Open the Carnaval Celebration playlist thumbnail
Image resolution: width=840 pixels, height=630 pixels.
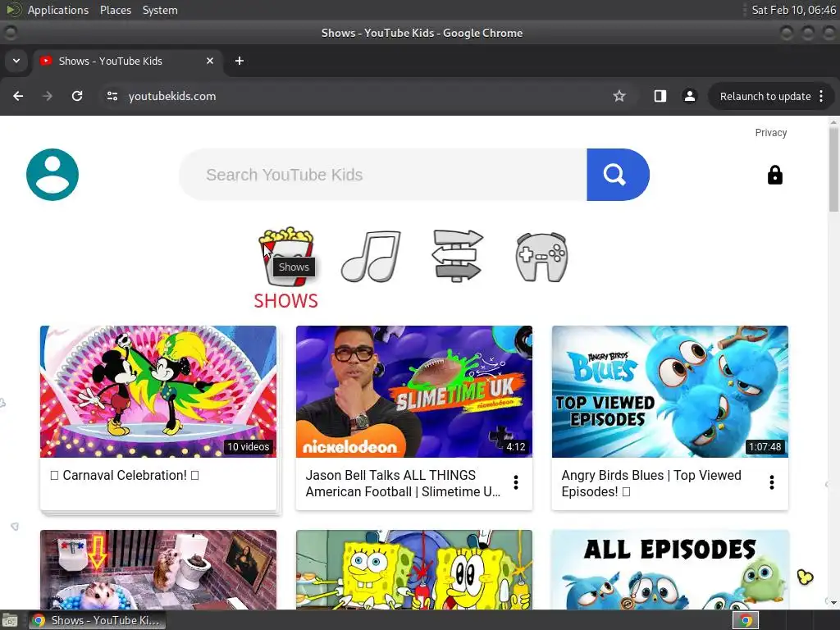pos(158,391)
